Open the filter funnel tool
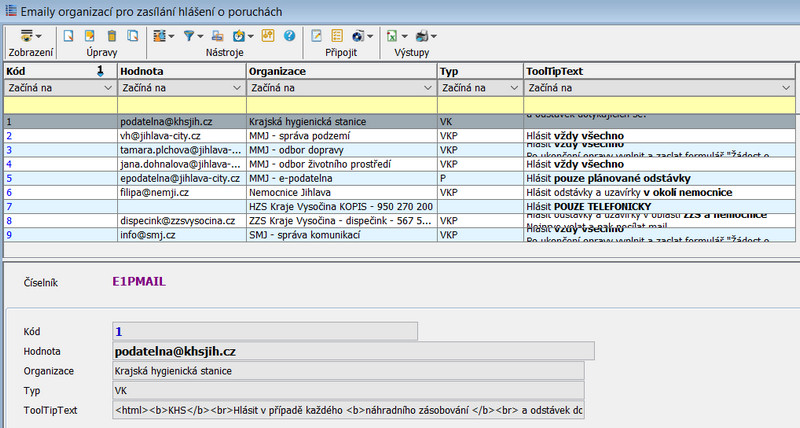This screenshot has height=428, width=800. pyautogui.click(x=190, y=35)
